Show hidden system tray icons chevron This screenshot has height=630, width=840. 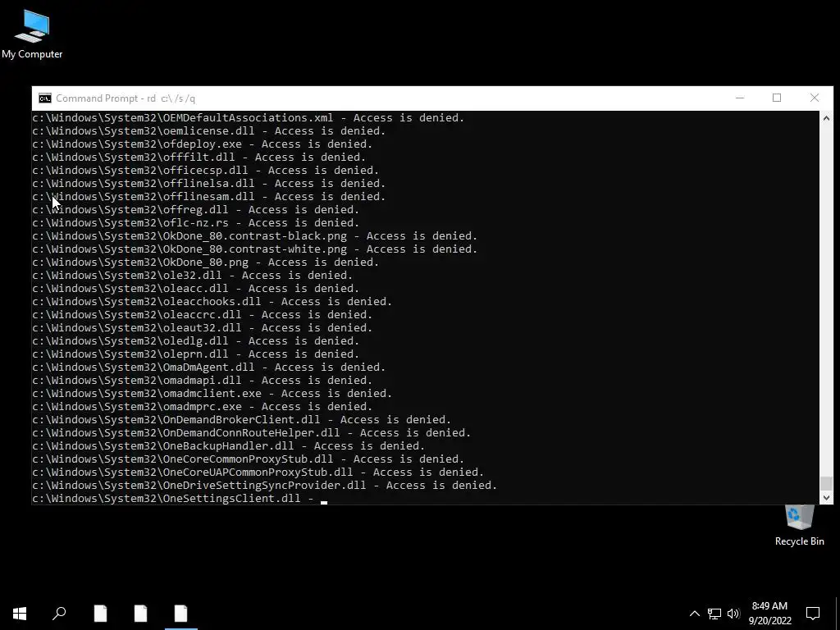tap(694, 614)
